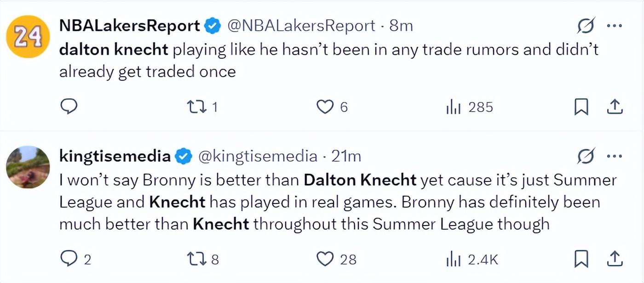
Task: Visit the @NBALakersReport handle link
Action: pos(302,26)
